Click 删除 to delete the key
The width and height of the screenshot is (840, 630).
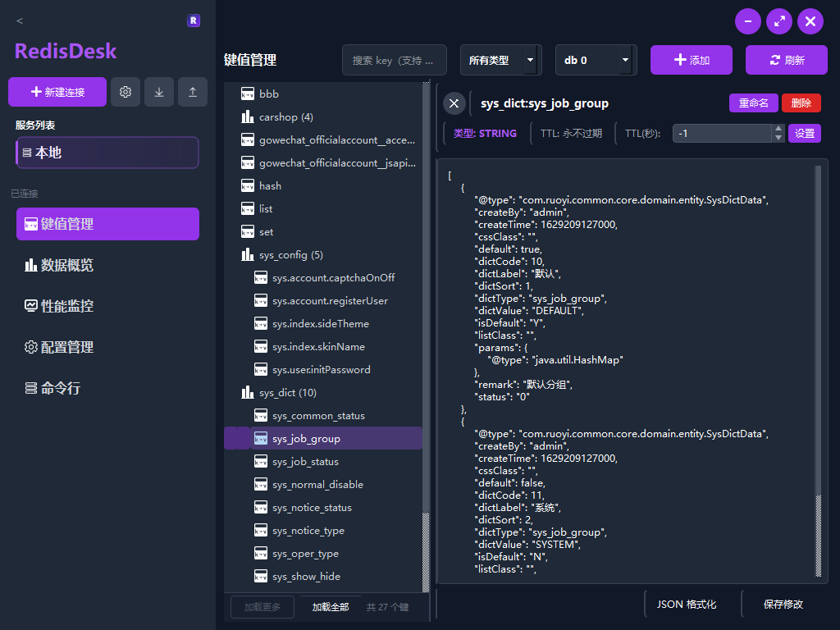[x=801, y=103]
